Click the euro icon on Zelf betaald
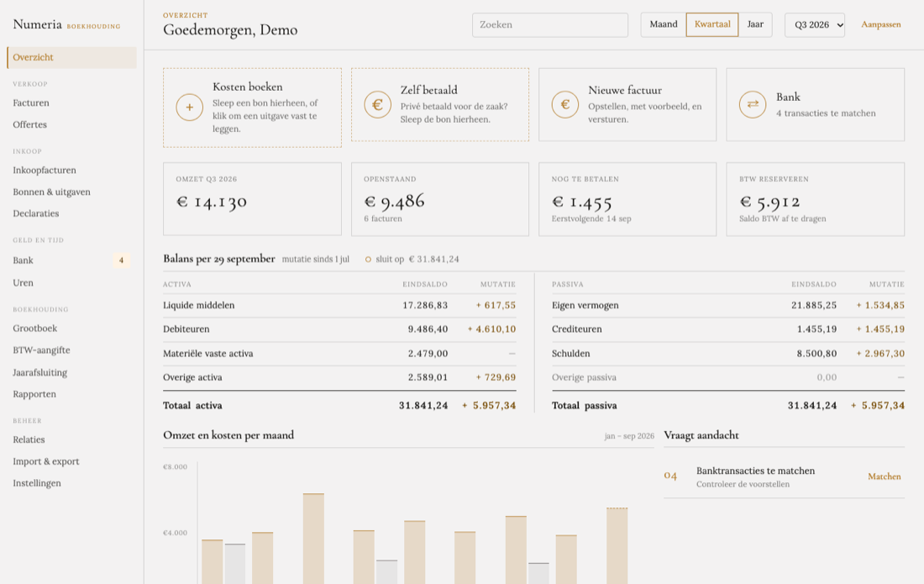Viewport: 924px width, 584px height. (377, 105)
